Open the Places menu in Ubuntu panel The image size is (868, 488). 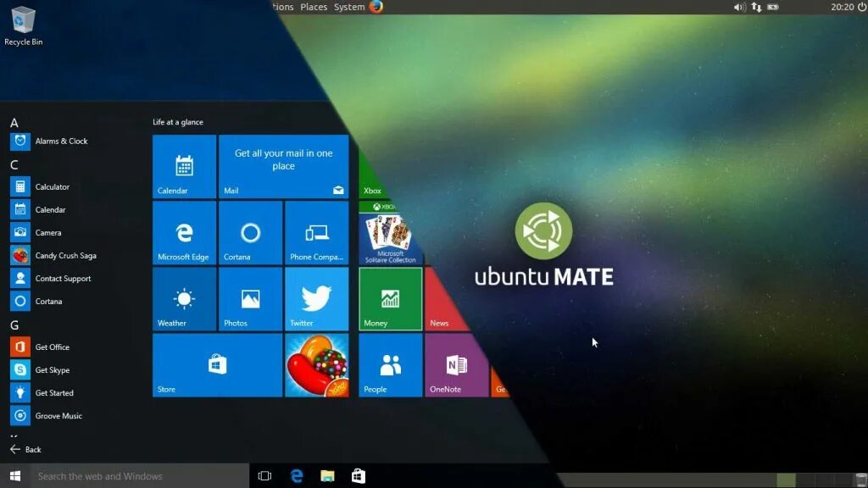pyautogui.click(x=314, y=7)
